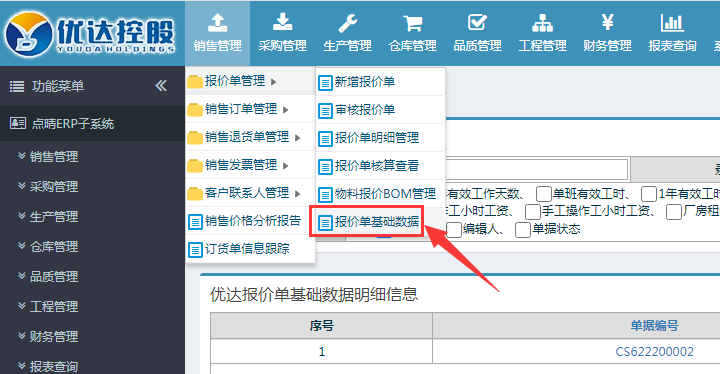Open 品质管理 checkmark icon
Image resolution: width=720 pixels, height=374 pixels.
[478, 22]
